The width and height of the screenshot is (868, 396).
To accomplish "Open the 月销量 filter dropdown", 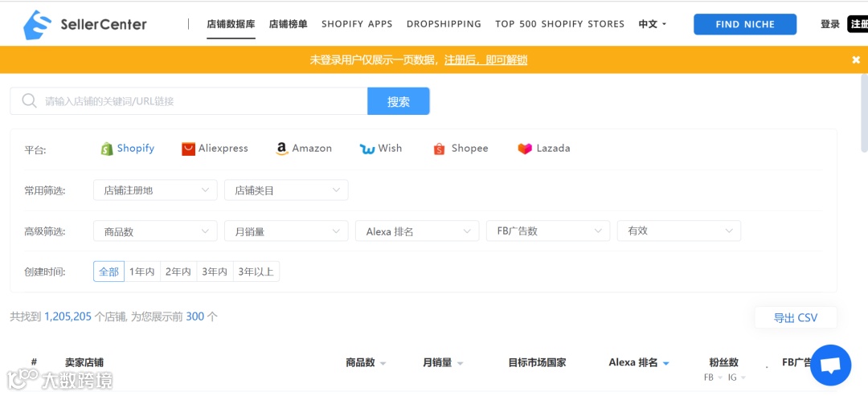I will [286, 231].
